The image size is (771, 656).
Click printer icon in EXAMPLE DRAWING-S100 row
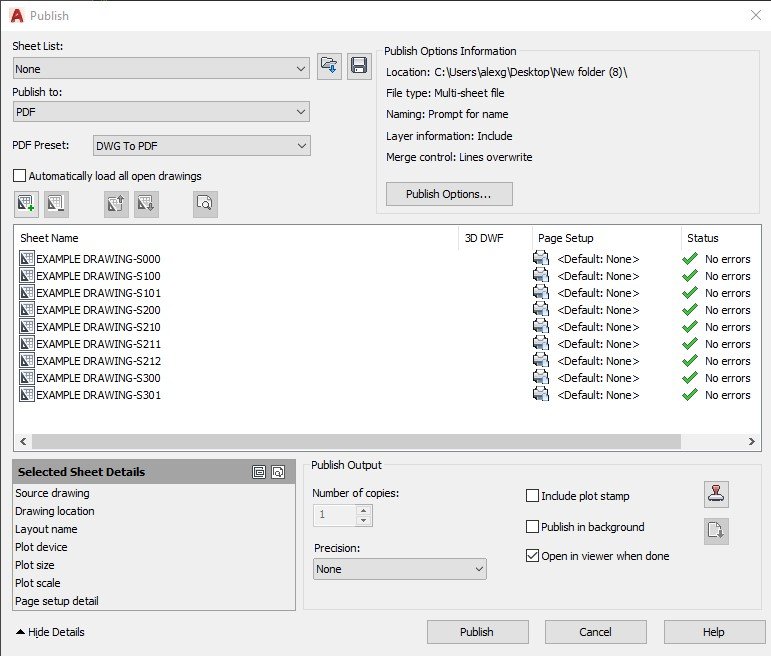[x=541, y=275]
